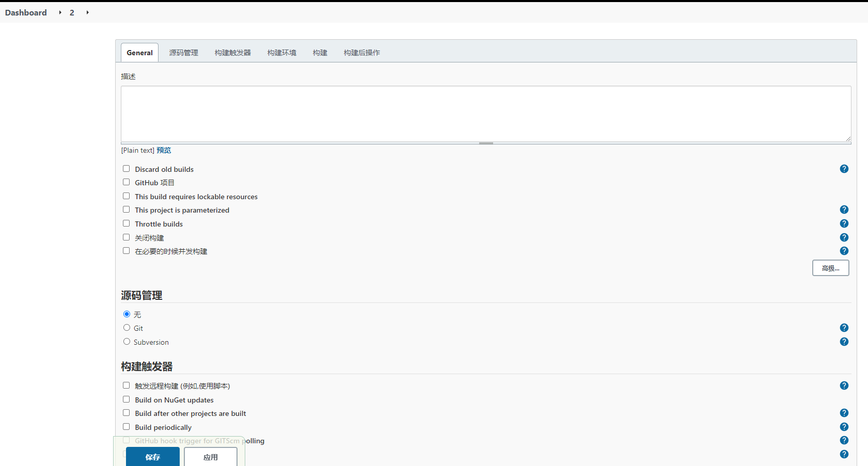Enable This project is parameterized
The width and height of the screenshot is (868, 466).
coord(126,210)
